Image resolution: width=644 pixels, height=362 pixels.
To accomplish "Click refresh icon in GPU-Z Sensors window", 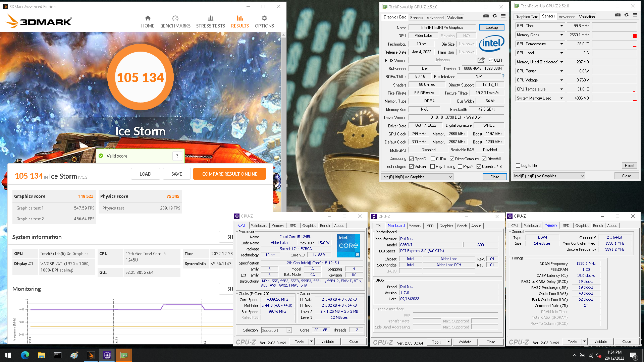I will coord(626,15).
